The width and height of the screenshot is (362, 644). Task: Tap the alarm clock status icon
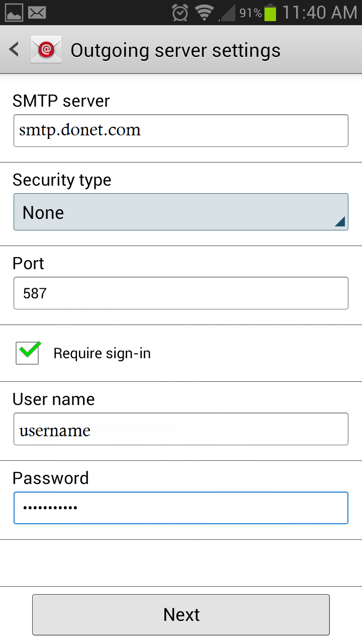pos(180,13)
